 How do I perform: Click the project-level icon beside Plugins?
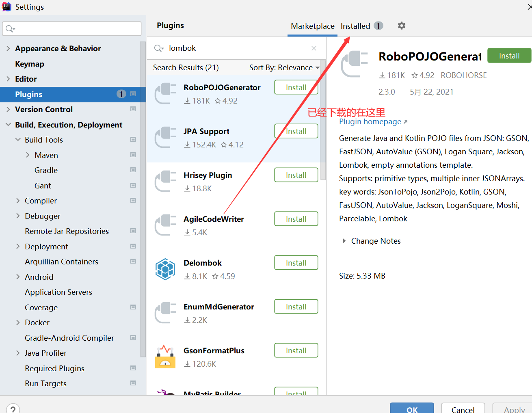click(133, 94)
